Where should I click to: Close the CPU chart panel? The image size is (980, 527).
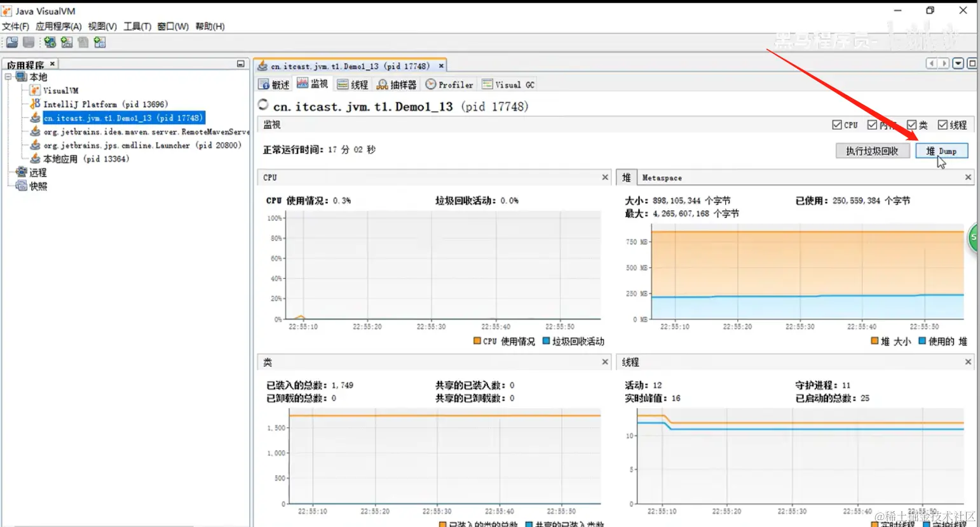(605, 177)
